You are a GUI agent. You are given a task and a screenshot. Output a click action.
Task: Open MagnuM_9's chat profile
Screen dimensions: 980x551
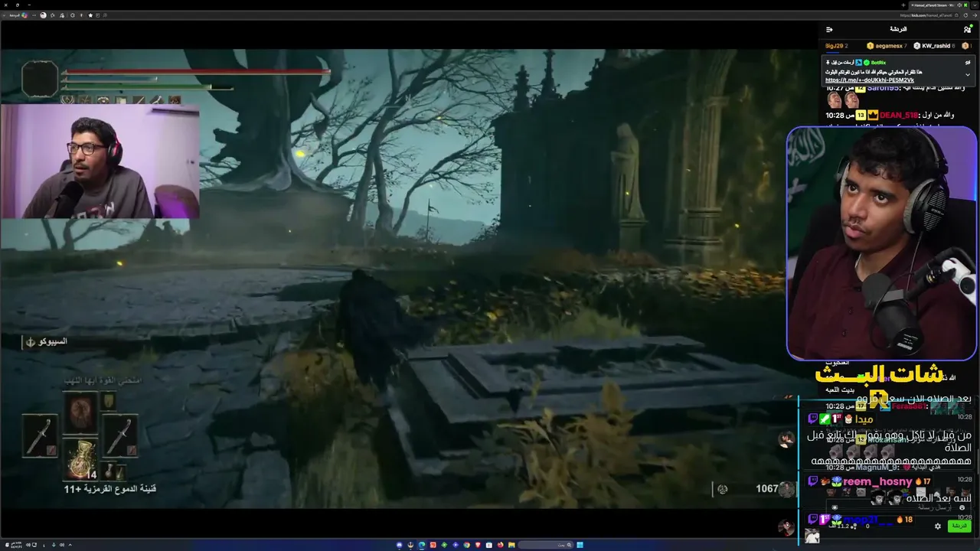pyautogui.click(x=878, y=467)
